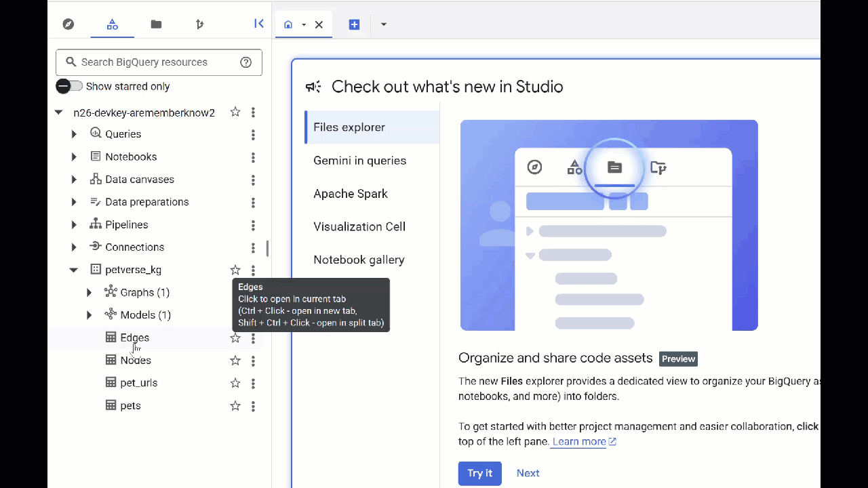This screenshot has width=868, height=488.
Task: Star the petverse_kg dataset
Action: [235, 270]
